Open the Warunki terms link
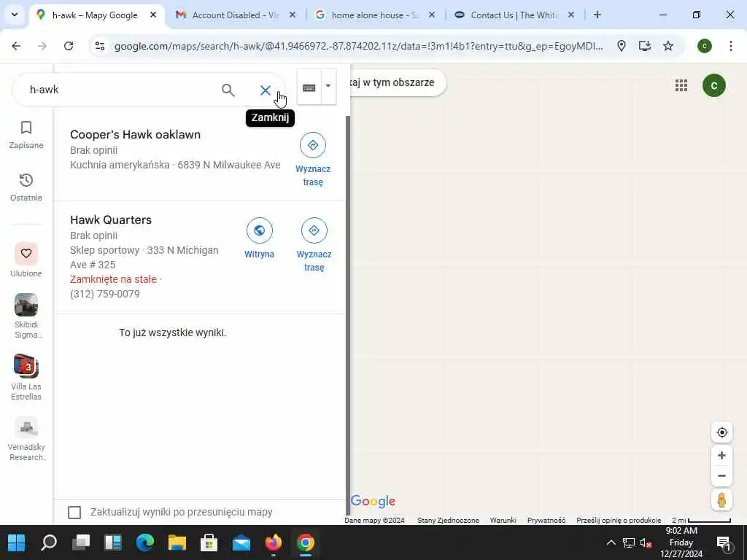This screenshot has width=747, height=560. tap(503, 521)
